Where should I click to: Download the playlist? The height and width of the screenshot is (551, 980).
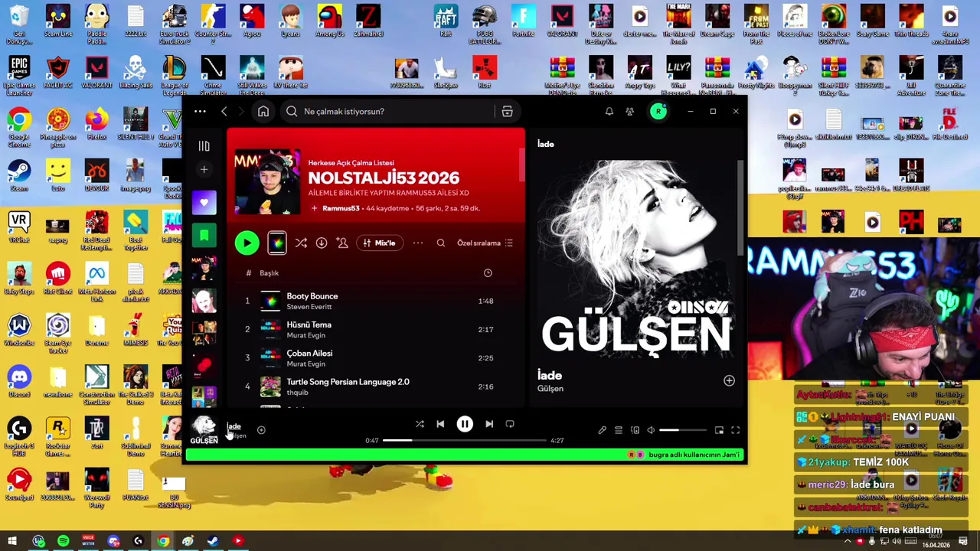[322, 243]
